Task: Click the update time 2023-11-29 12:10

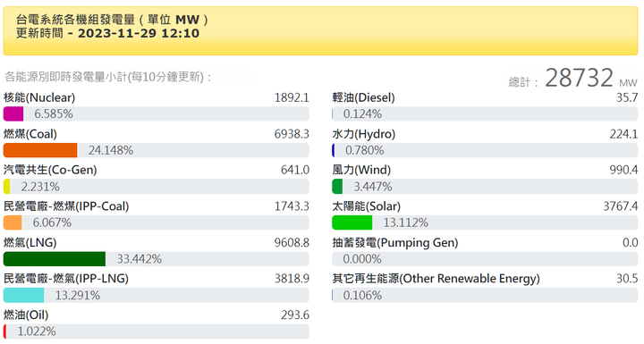Action: [x=139, y=33]
